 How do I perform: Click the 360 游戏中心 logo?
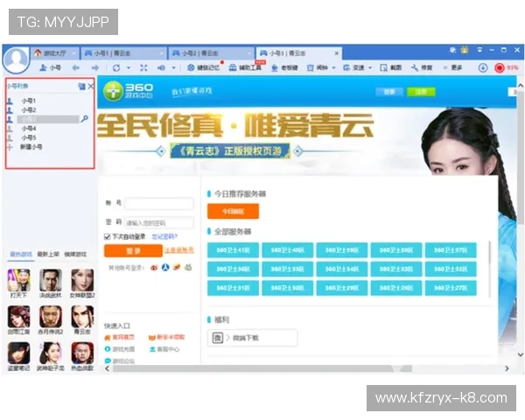129,90
